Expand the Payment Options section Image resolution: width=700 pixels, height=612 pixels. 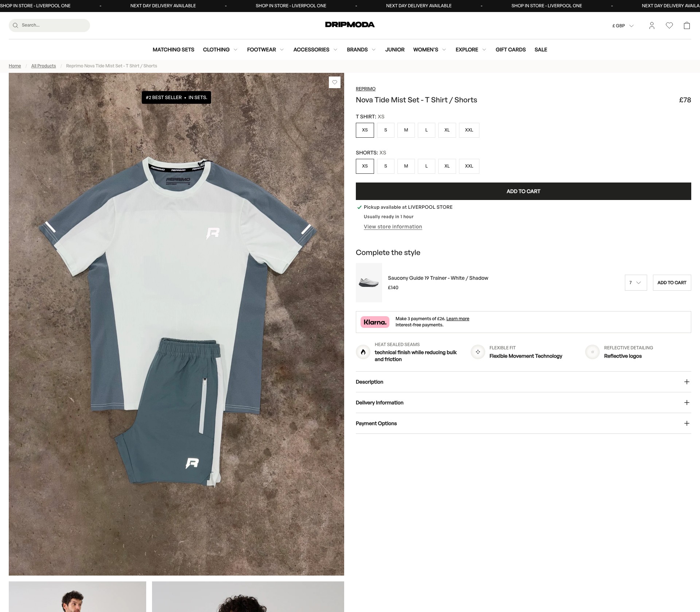523,423
